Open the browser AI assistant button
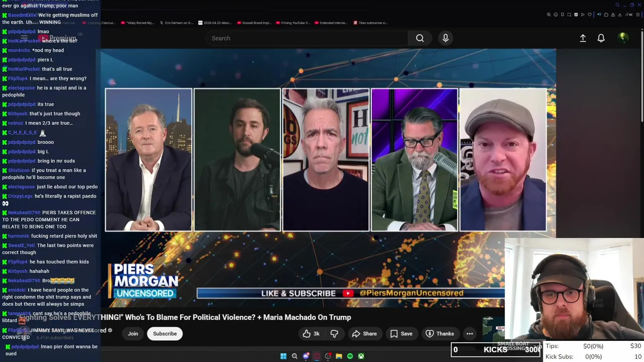Screen dimensions: 644x362 (x=629, y=15)
